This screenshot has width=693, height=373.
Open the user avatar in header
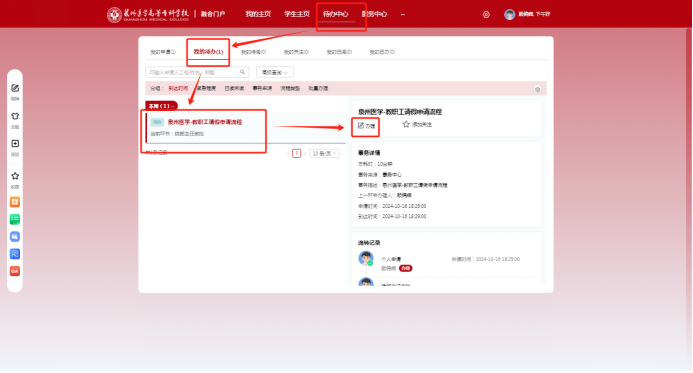[510, 14]
